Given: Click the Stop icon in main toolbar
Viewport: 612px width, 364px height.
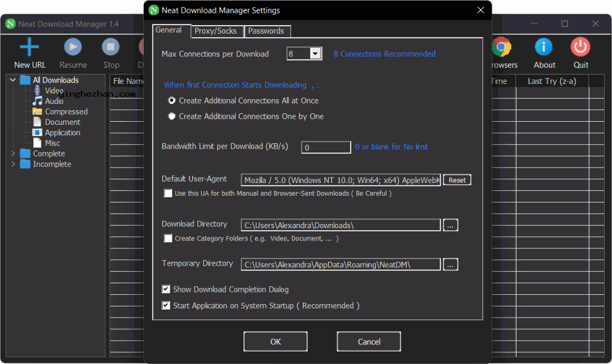Looking at the screenshot, I should [111, 47].
